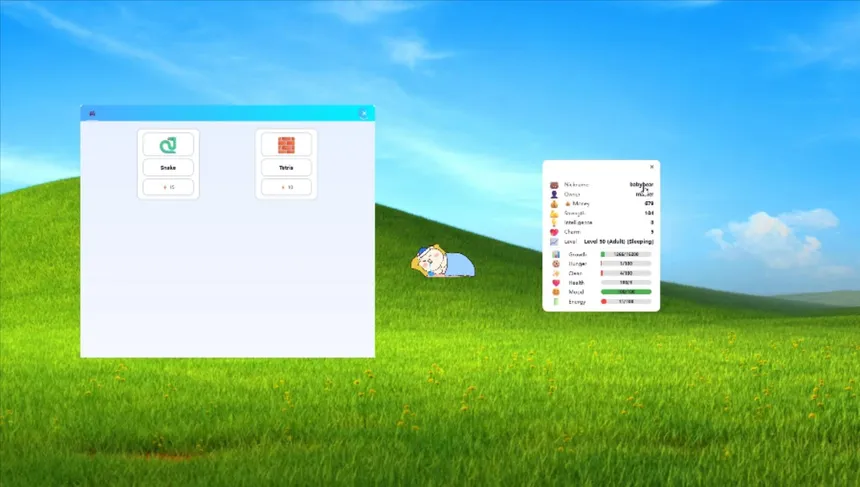860x487 pixels.
Task: Click the Tetris score button below the name
Action: [286, 187]
